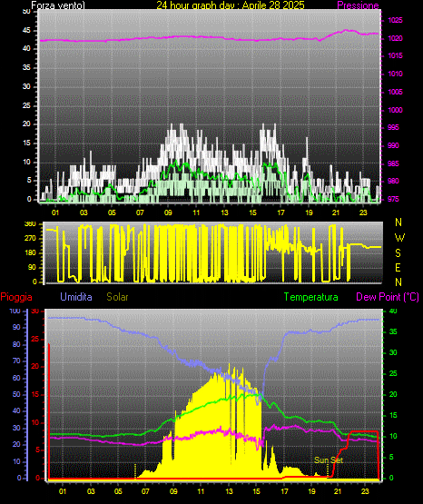Click hour 13 on bottom graph axis
The height and width of the screenshot is (504, 423).
pyautogui.click(x=229, y=491)
